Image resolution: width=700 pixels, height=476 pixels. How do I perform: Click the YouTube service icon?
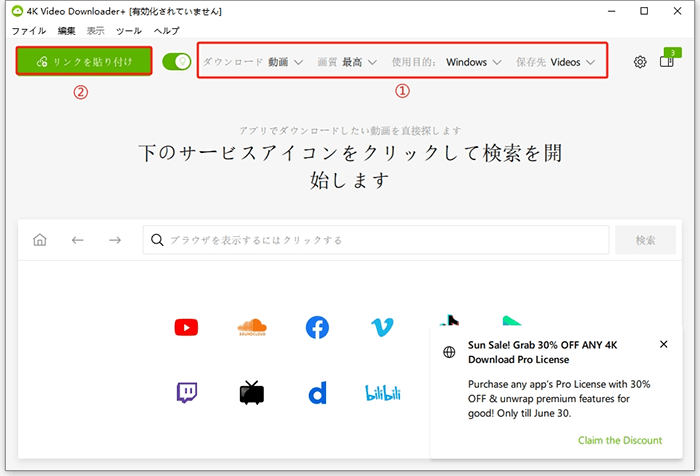coord(186,327)
